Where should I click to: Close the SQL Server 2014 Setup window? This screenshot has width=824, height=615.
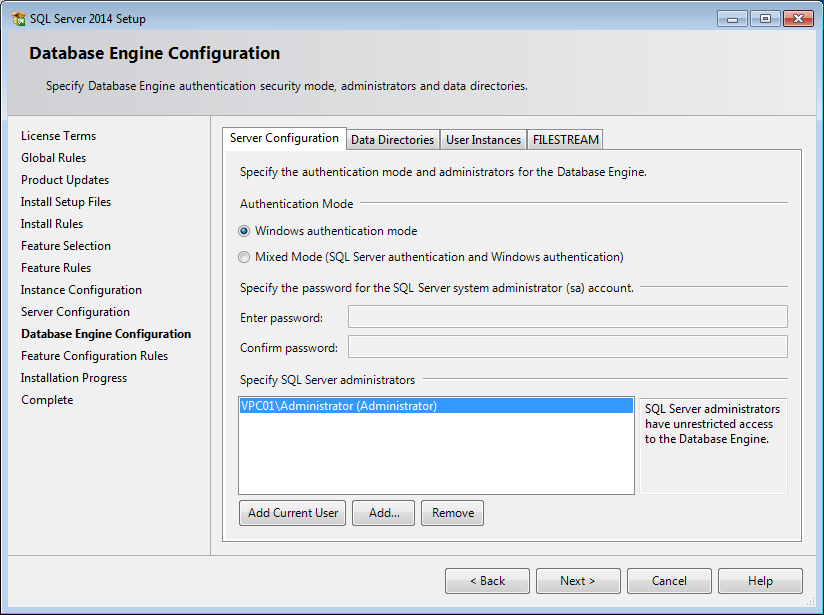pos(798,19)
